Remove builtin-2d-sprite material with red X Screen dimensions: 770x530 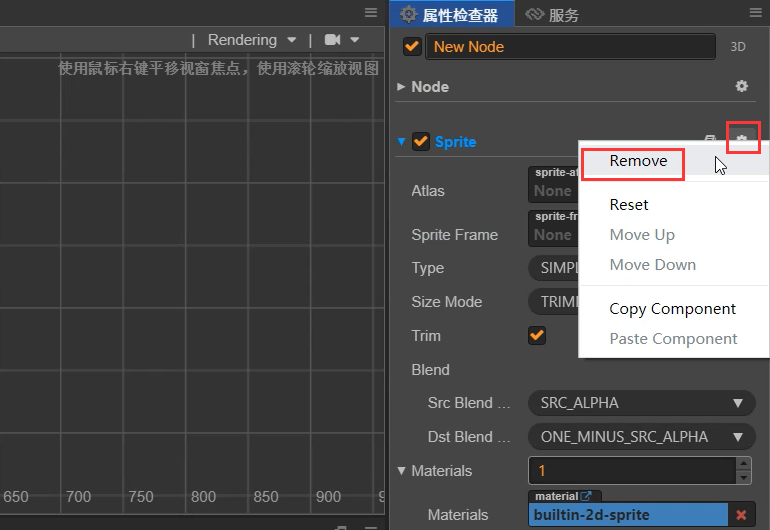pyautogui.click(x=741, y=515)
